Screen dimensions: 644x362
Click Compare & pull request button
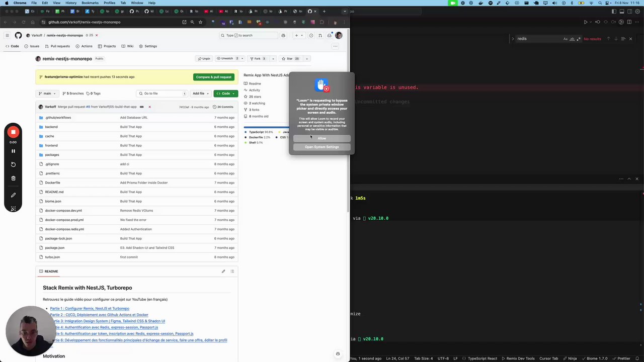pyautogui.click(x=214, y=77)
